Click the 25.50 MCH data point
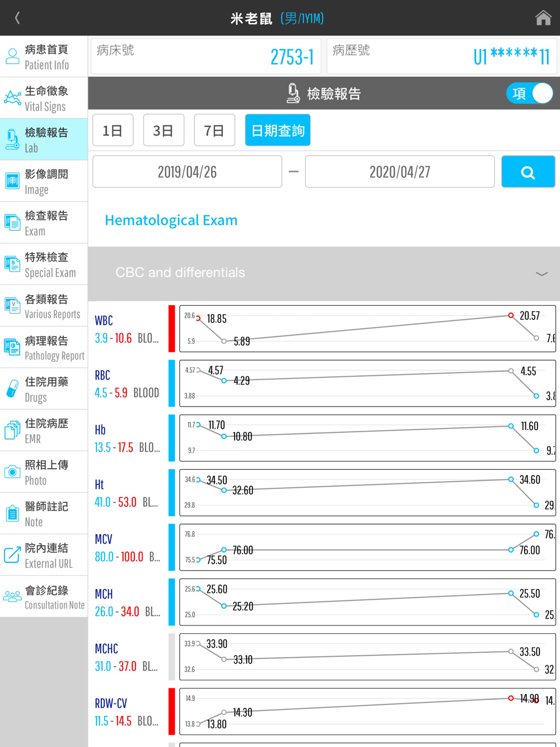Image resolution: width=560 pixels, height=747 pixels. click(511, 593)
